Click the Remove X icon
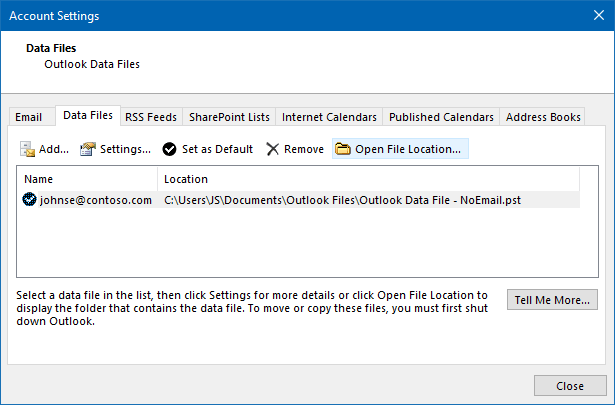 [x=273, y=149]
